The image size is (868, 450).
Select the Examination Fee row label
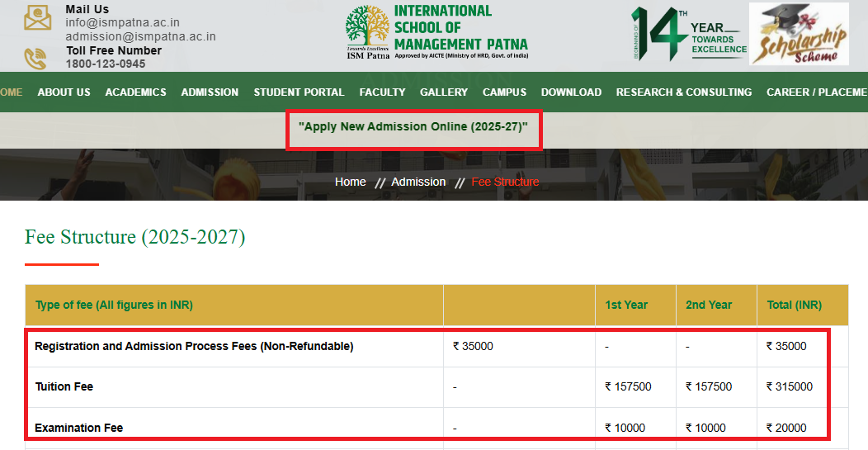tap(78, 428)
